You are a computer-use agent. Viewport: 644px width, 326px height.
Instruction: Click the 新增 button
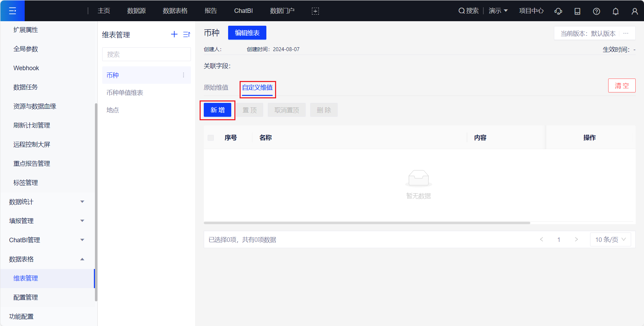coord(217,110)
